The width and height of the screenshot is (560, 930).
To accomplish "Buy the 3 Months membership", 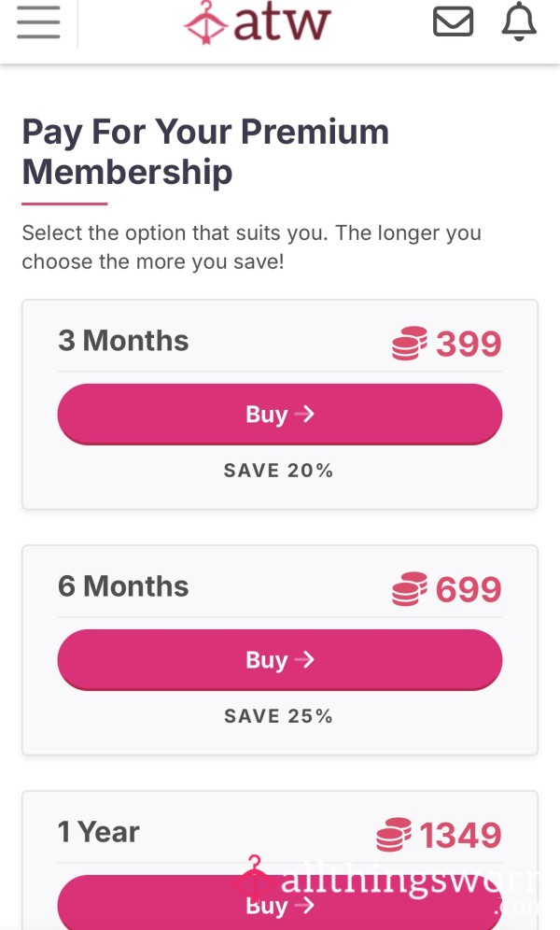I will coord(280,414).
